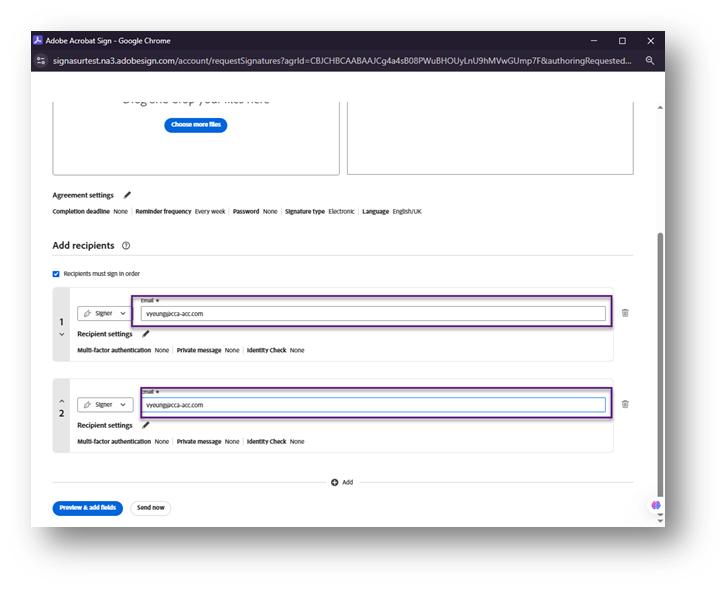View site information icon in address bar
This screenshot has height=589, width=727.
tap(41, 60)
